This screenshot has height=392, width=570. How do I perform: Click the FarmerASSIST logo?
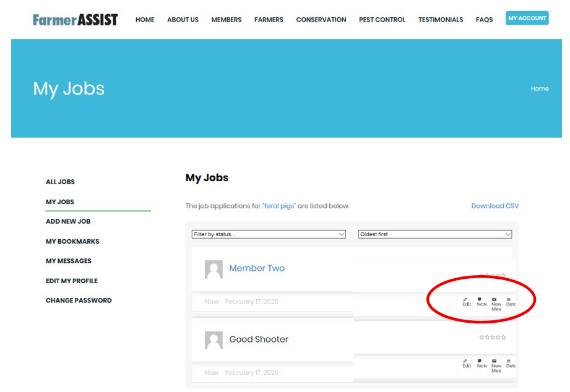click(x=75, y=20)
